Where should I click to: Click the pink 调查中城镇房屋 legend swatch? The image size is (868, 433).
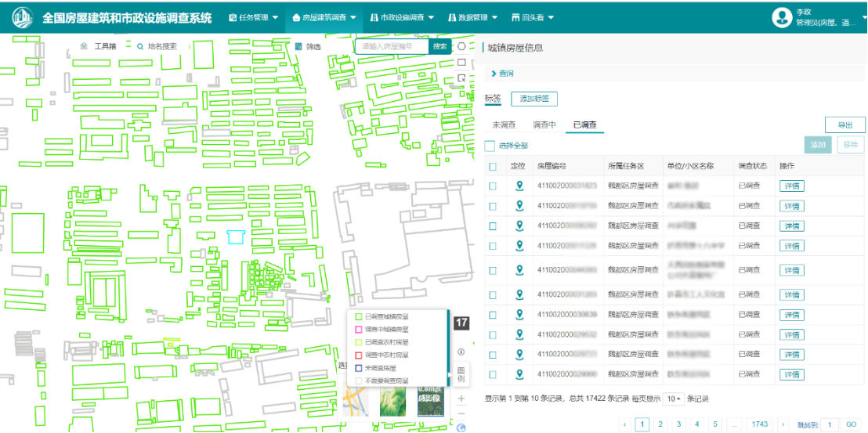[359, 330]
